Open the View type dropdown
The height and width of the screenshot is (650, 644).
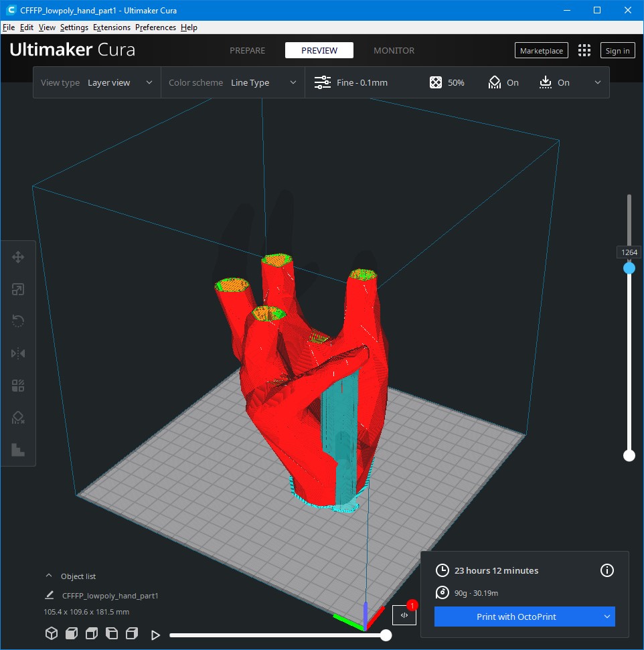click(x=96, y=82)
